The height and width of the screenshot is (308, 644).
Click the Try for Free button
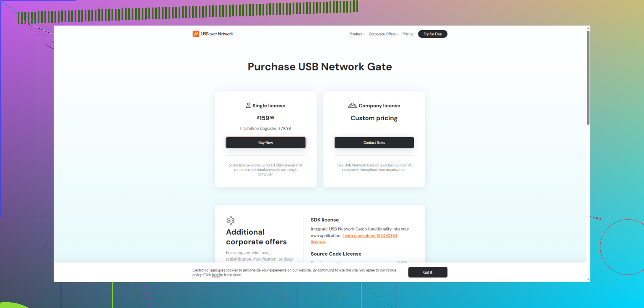433,34
